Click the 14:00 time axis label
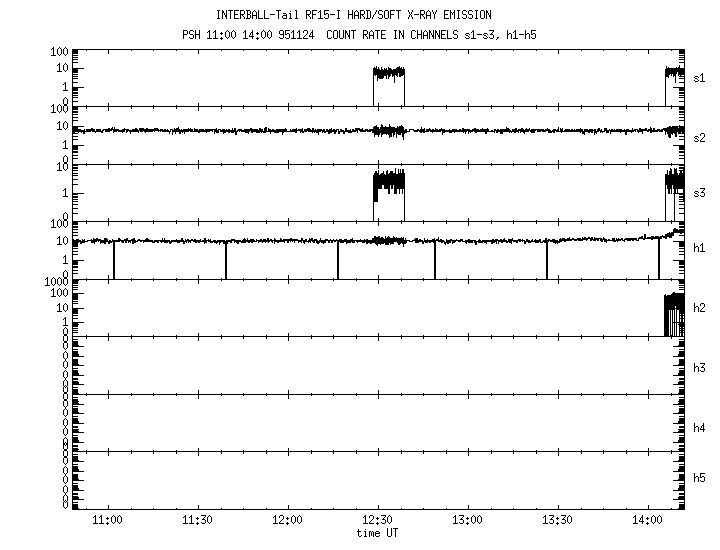 pyautogui.click(x=647, y=520)
